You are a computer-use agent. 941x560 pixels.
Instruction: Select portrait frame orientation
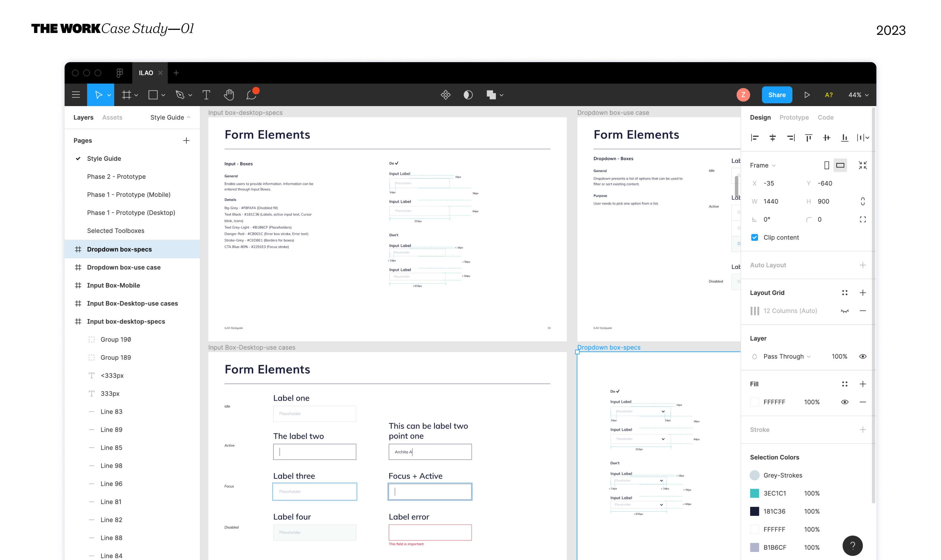[826, 165]
